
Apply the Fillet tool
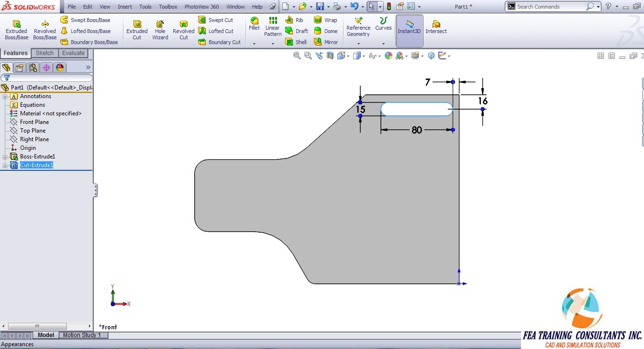tap(255, 24)
